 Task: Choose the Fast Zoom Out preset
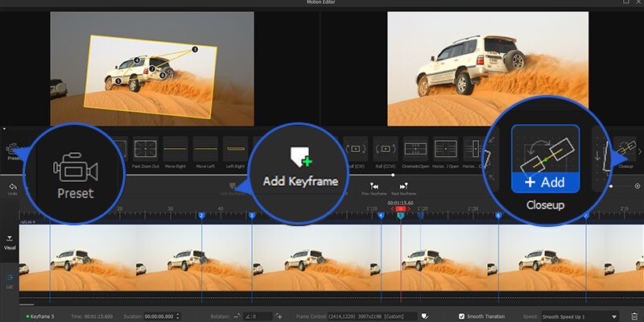coord(145,149)
